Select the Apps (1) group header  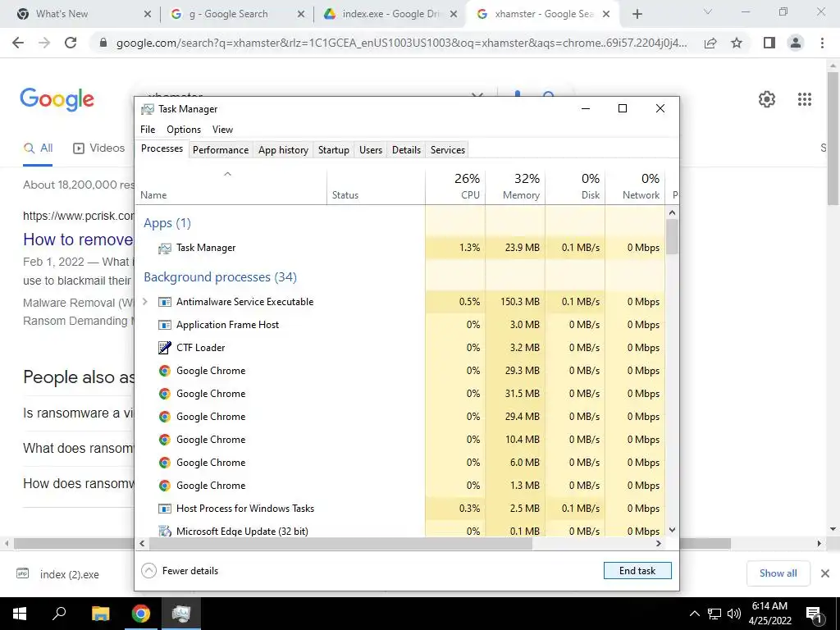tap(167, 223)
